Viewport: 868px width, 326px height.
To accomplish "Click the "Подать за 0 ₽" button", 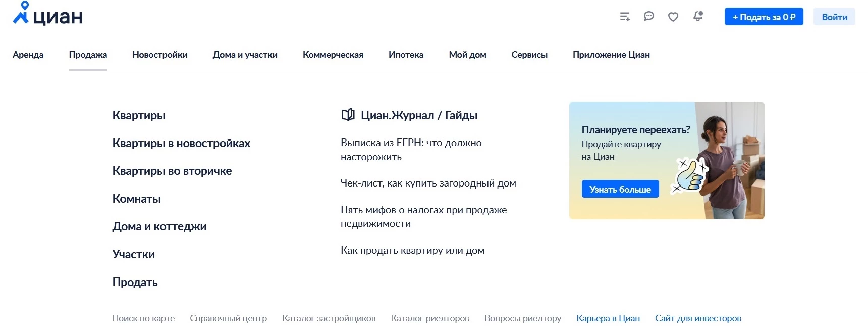I will pyautogui.click(x=764, y=17).
